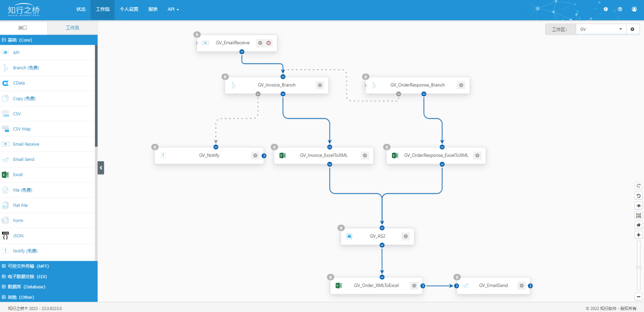Click the workspace settings gear beside GV dropdown
Image resolution: width=644 pixels, height=312 pixels.
[632, 30]
